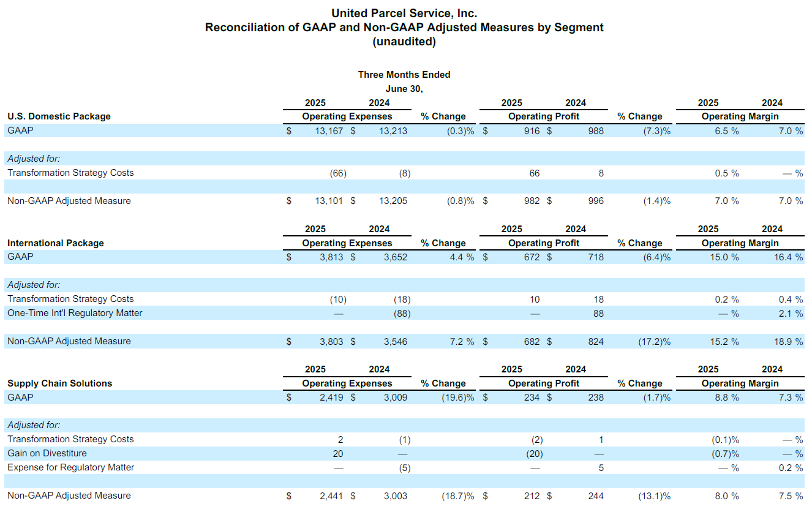Viewport: 812px width, 509px height.
Task: Click the "(unaudited)" subtitle
Action: tap(404, 42)
